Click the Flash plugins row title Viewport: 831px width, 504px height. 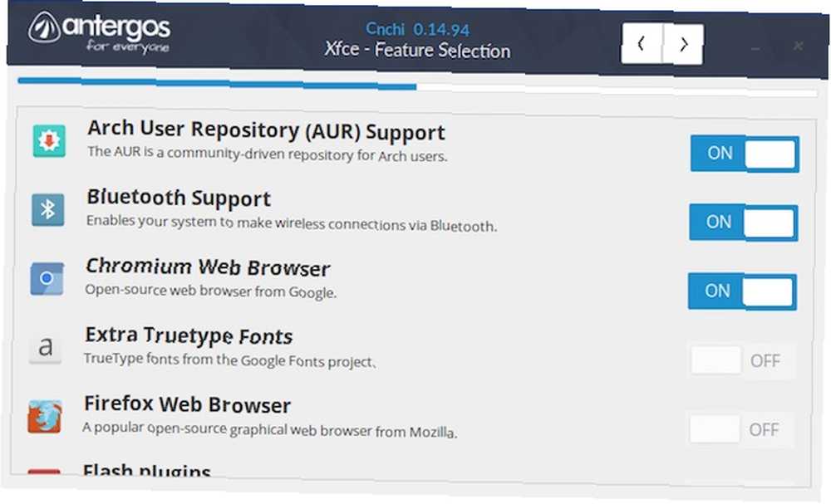click(147, 469)
